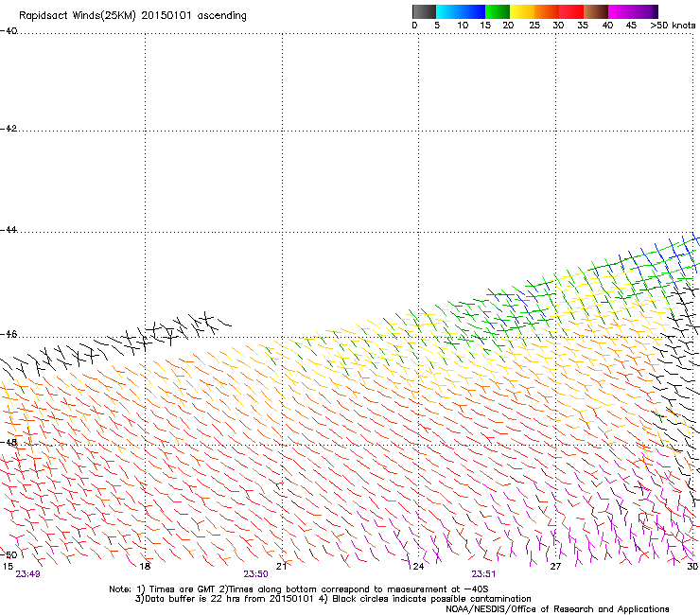
Task: Click the '-42' latitude label
Action: pos(9,129)
